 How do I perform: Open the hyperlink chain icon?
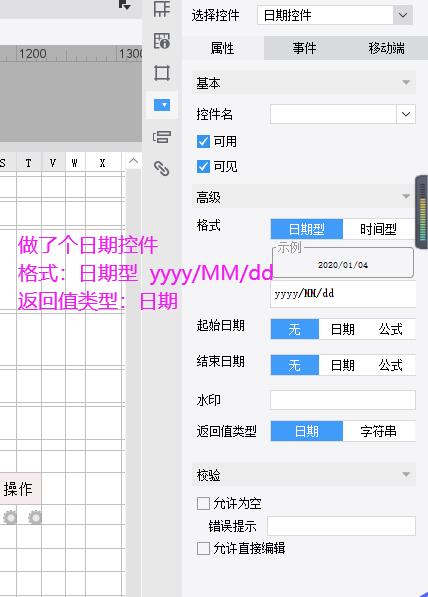click(161, 168)
